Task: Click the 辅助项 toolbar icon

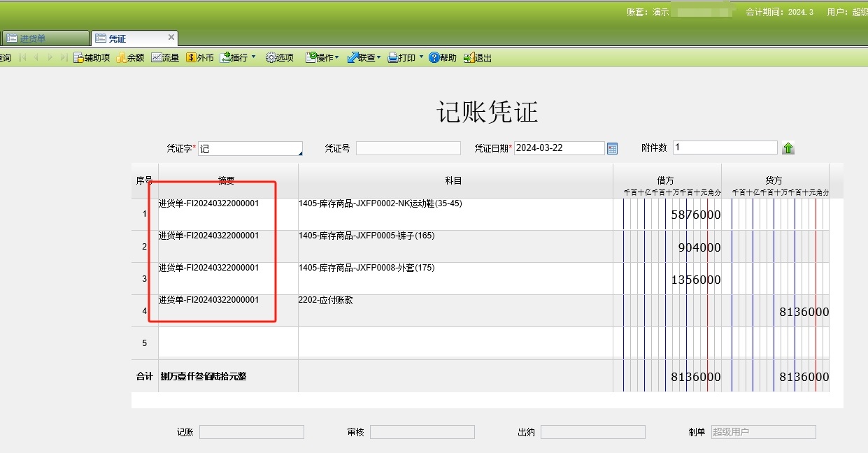Action: click(x=92, y=57)
